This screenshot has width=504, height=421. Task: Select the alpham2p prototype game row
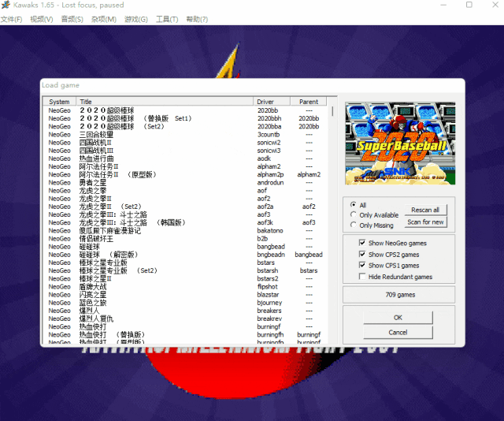(185, 174)
